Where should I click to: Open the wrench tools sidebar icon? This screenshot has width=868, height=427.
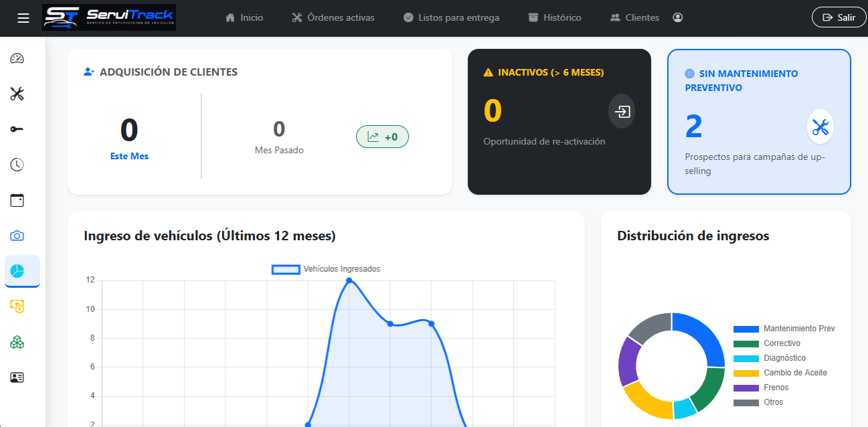[x=17, y=94]
